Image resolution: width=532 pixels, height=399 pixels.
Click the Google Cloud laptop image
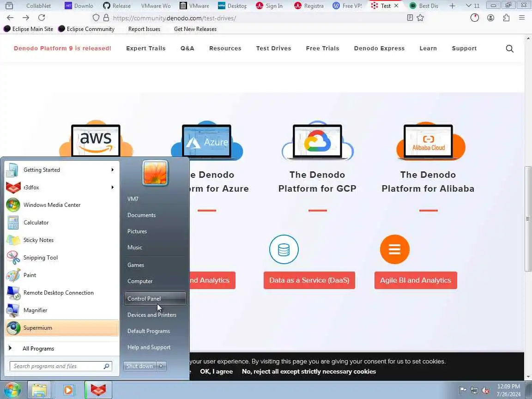click(318, 140)
